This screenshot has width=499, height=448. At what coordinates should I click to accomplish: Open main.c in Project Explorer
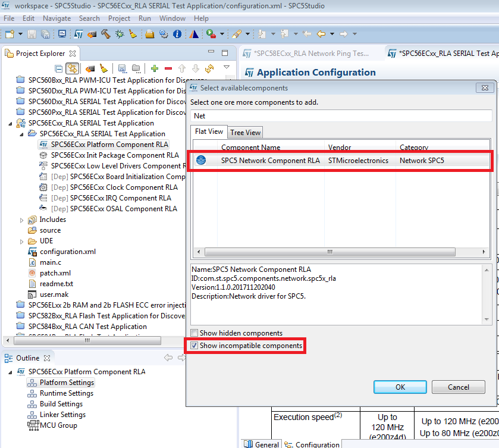(51, 262)
